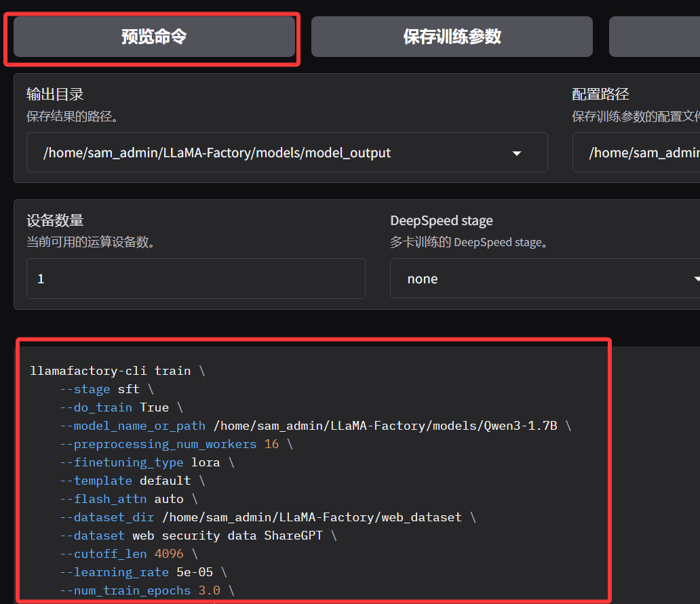Open the 输出目录 output directory dropdown arrow
This screenshot has width=700, height=604.
point(516,153)
